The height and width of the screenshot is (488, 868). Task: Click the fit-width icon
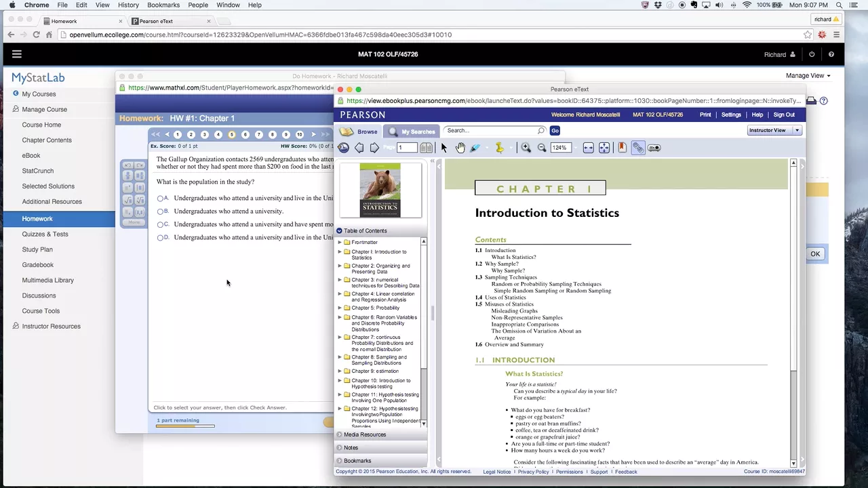pos(588,148)
